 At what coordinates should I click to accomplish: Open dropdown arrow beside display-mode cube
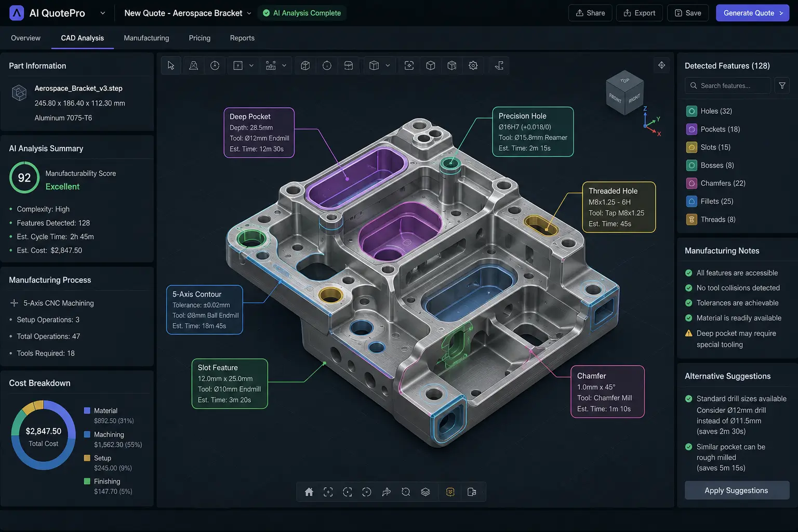point(388,65)
